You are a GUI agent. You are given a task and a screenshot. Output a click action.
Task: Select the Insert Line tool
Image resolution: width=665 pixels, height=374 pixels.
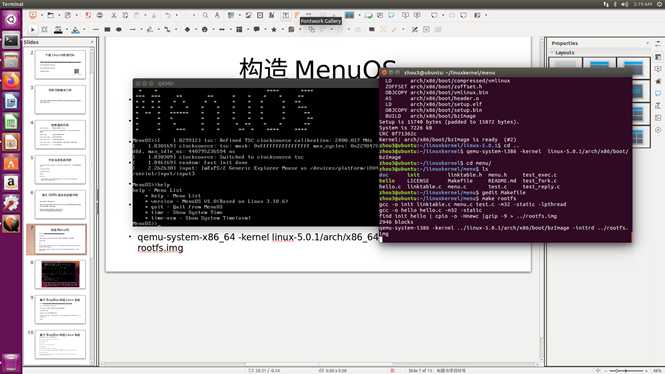point(95,30)
